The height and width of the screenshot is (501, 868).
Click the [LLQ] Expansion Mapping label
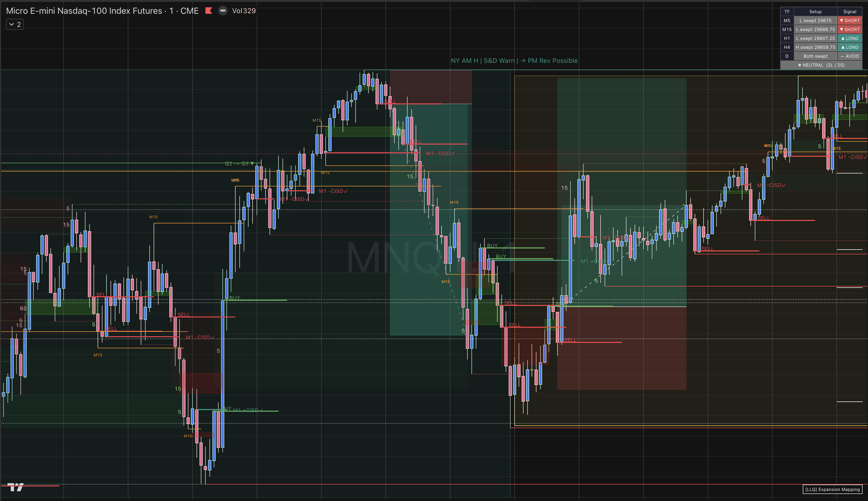832,489
